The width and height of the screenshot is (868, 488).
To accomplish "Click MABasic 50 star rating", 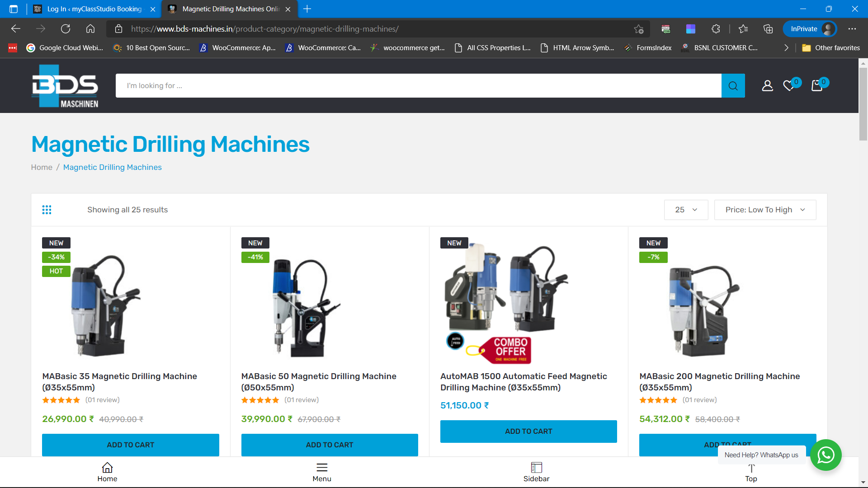I will coord(260,400).
